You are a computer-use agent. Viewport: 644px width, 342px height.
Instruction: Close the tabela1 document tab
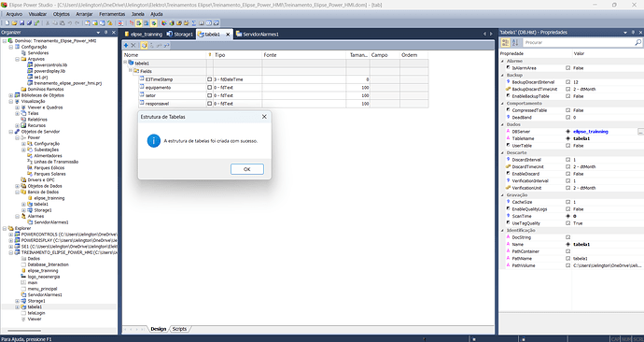pos(228,35)
